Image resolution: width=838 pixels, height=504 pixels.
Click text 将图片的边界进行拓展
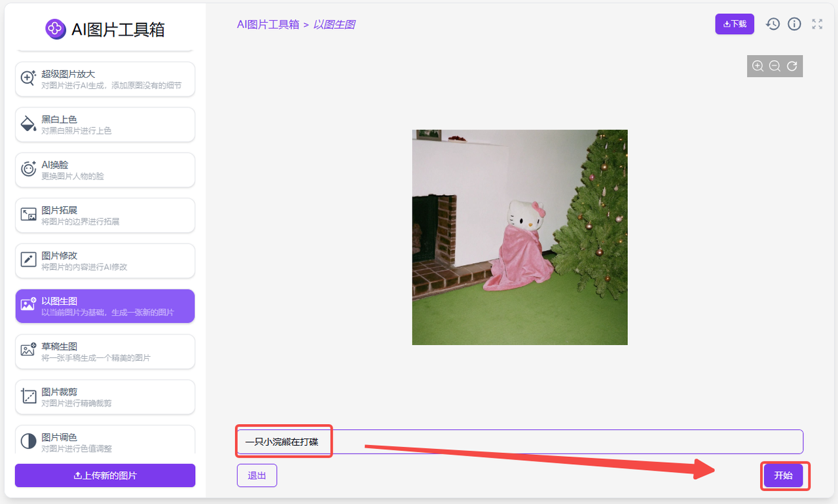click(x=81, y=222)
